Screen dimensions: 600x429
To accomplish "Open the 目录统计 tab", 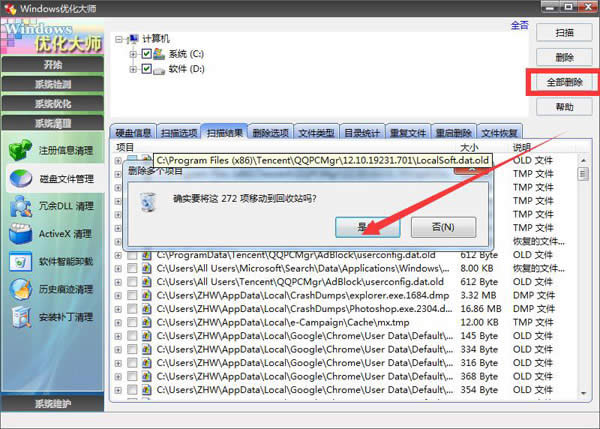I will pos(362,132).
